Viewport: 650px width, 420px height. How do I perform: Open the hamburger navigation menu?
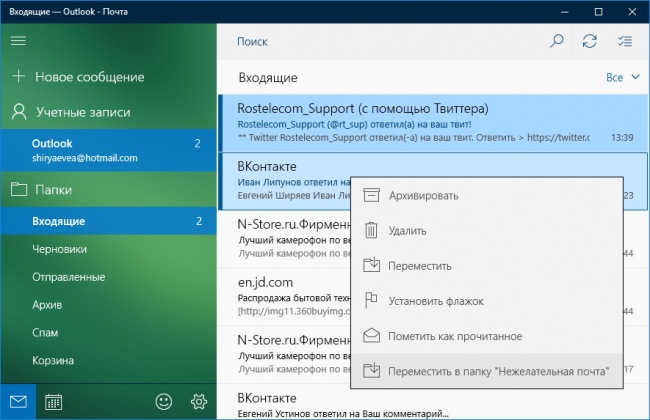pos(18,41)
